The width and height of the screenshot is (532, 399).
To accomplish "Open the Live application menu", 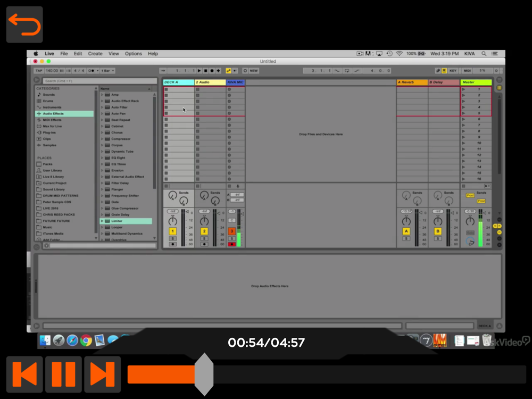I will click(x=49, y=54).
